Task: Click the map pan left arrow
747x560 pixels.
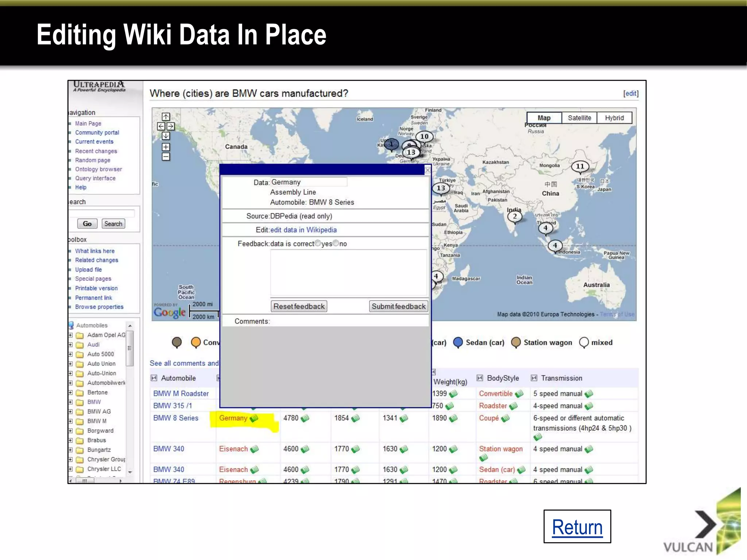Action: pyautogui.click(x=161, y=127)
